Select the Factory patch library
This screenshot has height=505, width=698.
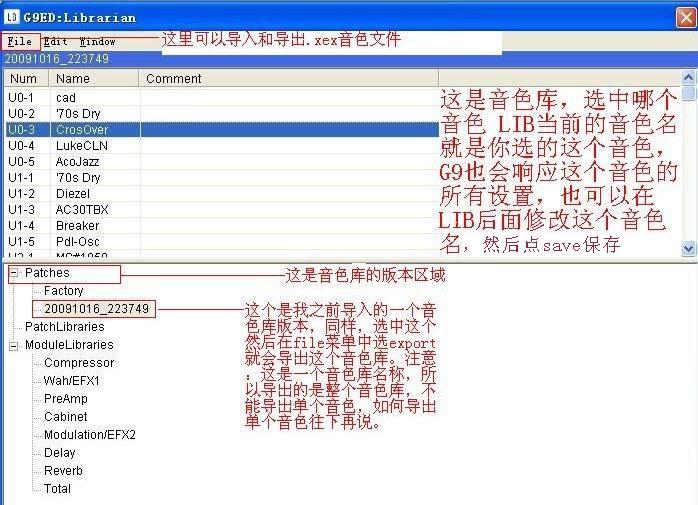click(x=63, y=291)
